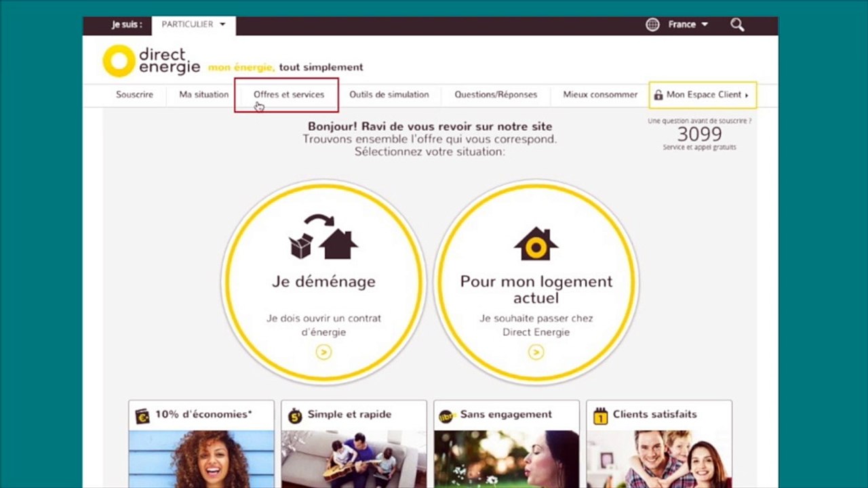868x488 pixels.
Task: Open the Simple et rapide card photo
Action: (x=354, y=459)
